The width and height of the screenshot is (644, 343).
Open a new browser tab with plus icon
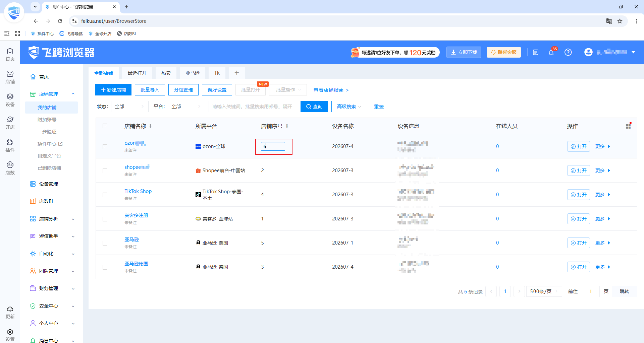(x=126, y=7)
